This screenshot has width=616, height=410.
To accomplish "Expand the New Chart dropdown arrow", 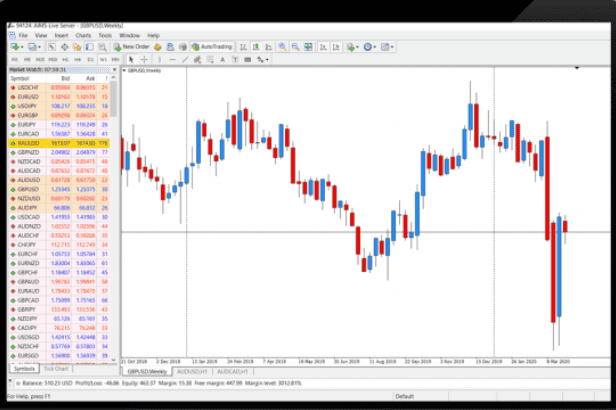I will tap(22, 47).
